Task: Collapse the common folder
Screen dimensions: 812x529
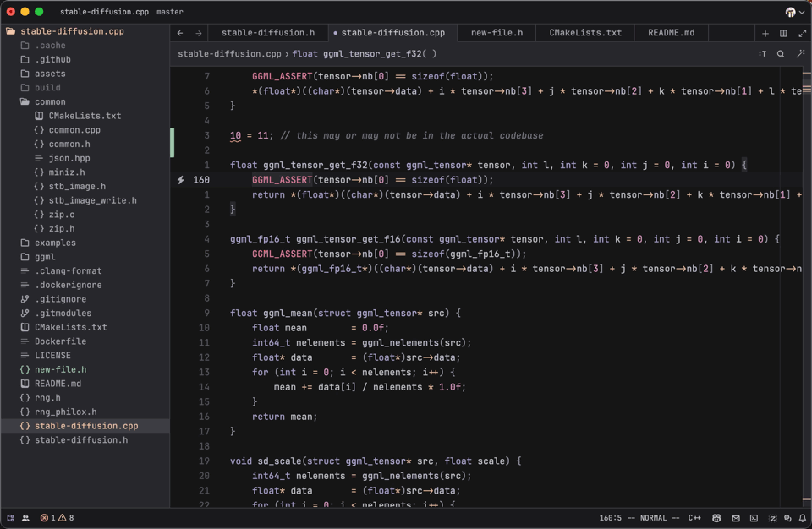Action: click(85, 102)
